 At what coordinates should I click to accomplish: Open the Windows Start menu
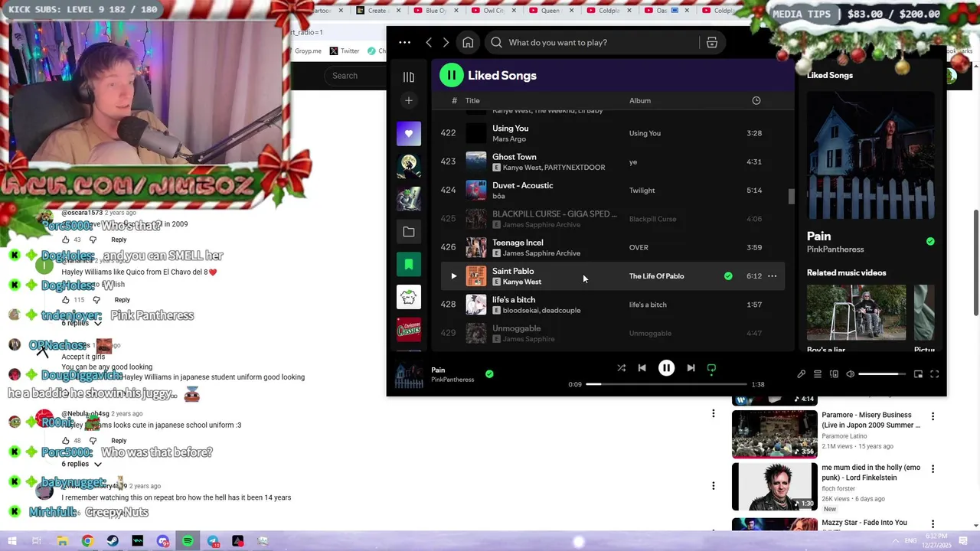(x=11, y=541)
